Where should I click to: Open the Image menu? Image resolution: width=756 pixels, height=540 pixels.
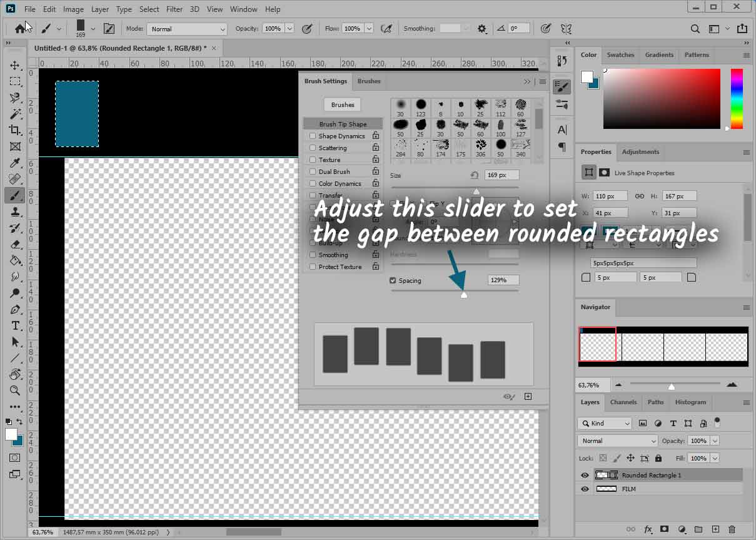click(x=73, y=9)
